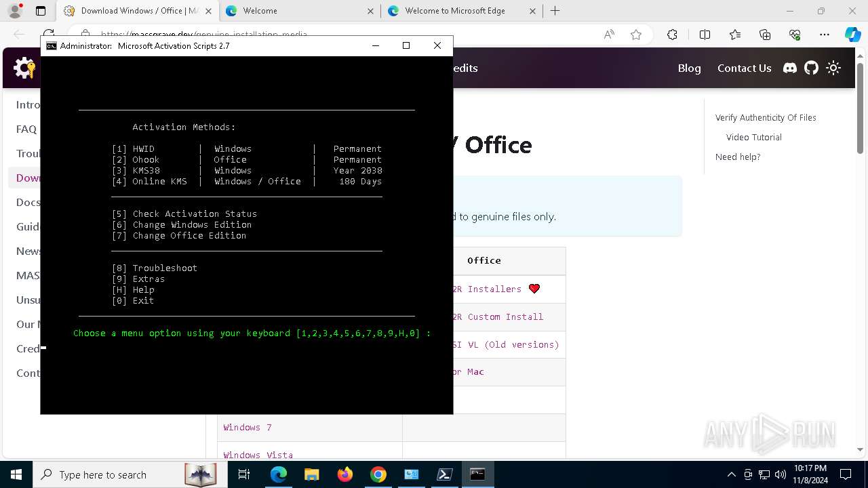Click the [7] Change Office Edition text

tap(179, 235)
